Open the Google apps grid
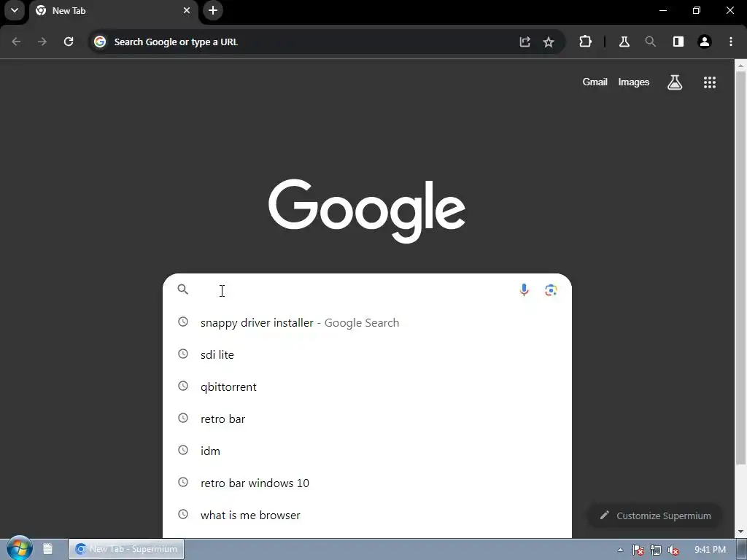Viewport: 747px width, 560px height. tap(709, 82)
